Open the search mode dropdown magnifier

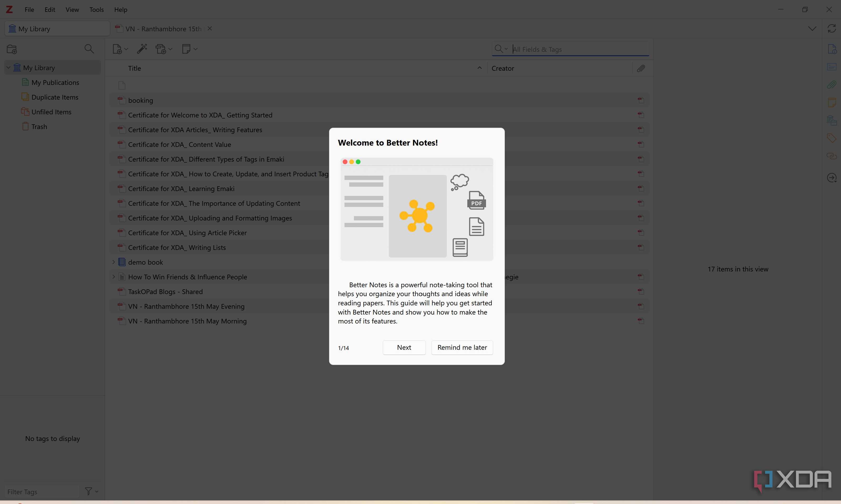[x=501, y=49]
